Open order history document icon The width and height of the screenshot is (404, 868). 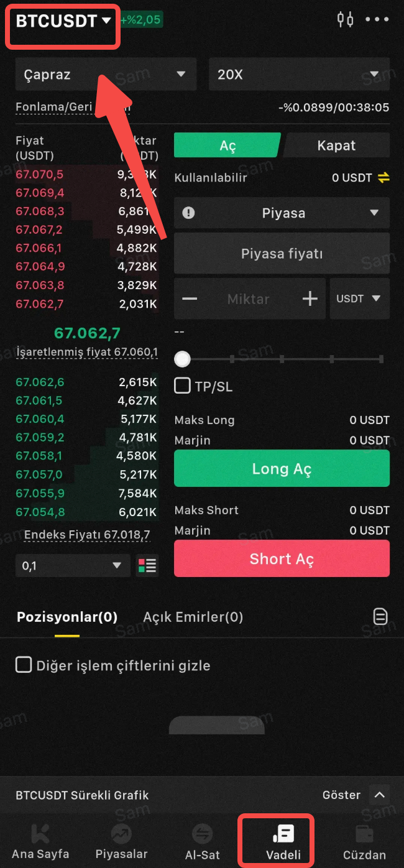(380, 617)
